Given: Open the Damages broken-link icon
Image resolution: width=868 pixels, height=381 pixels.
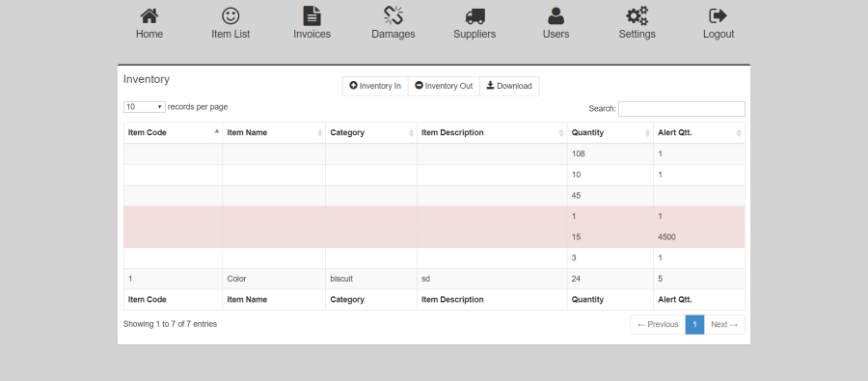Looking at the screenshot, I should pos(393,15).
